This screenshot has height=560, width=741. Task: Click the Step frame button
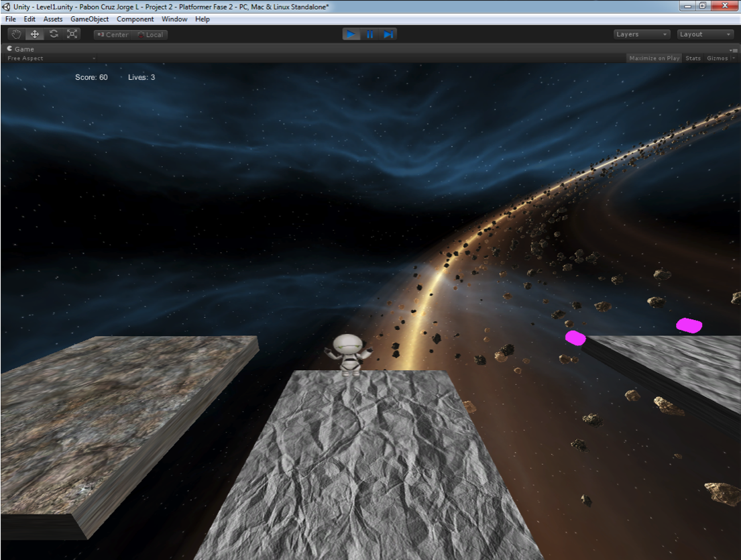pos(388,34)
